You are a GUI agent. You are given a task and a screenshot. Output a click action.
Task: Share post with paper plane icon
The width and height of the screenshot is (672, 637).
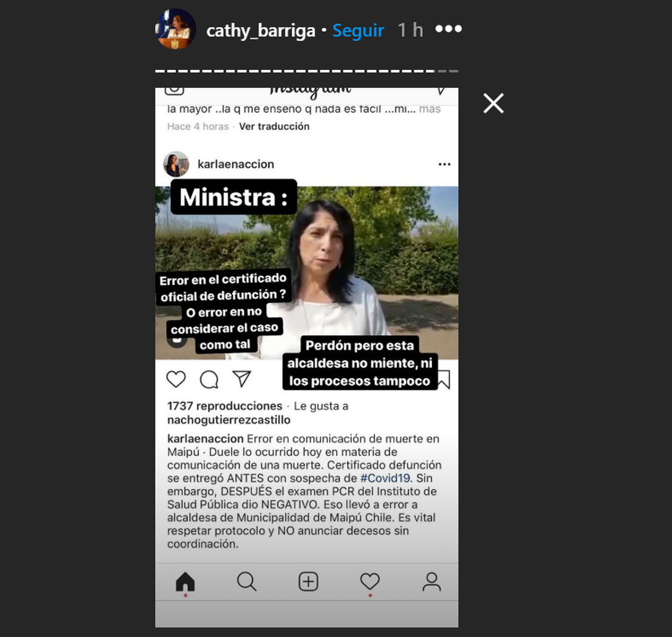point(242,379)
